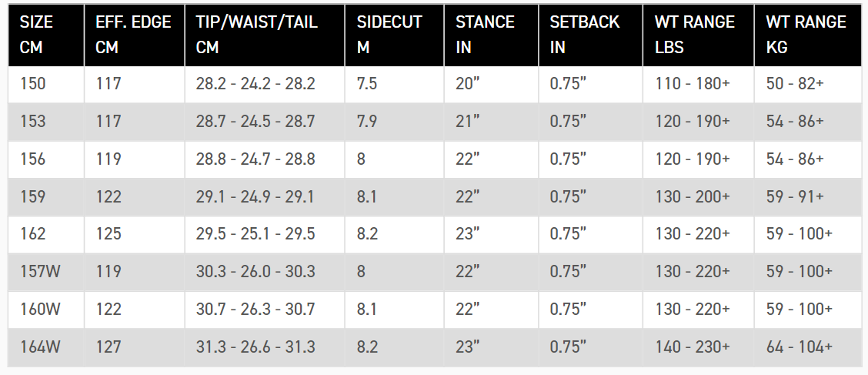The image size is (868, 375).
Task: Select the 164W size row label
Action: point(40,347)
